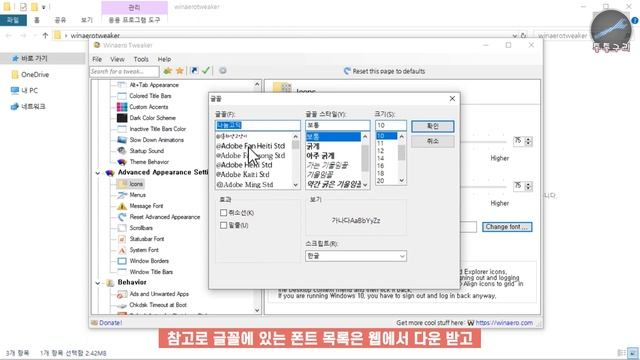This screenshot has width=640, height=360.
Task: Select Message Font tweak
Action: click(146, 206)
